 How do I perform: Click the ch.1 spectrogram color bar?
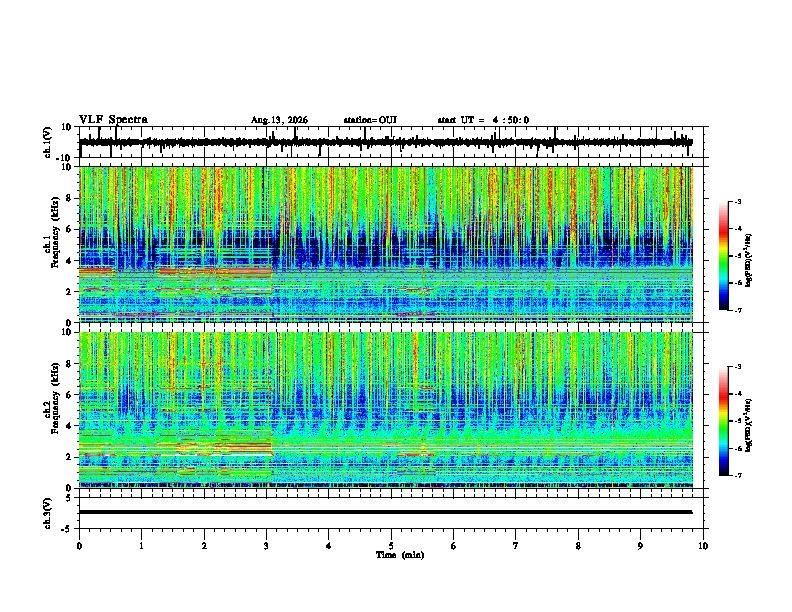(x=723, y=256)
